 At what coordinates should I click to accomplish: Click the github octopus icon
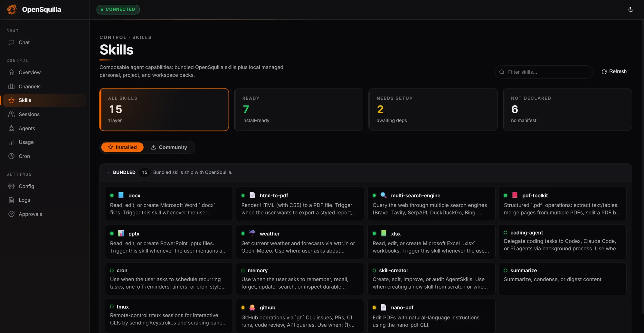tap(252, 308)
